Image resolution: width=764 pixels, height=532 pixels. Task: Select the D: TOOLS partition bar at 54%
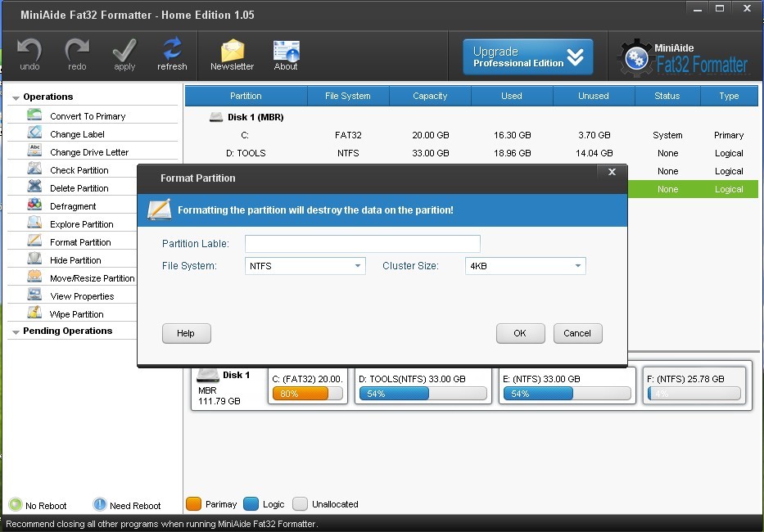click(x=423, y=394)
